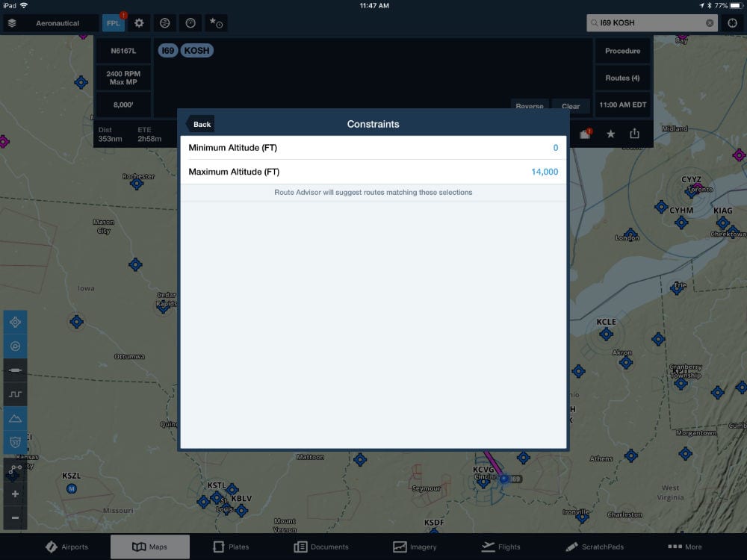Viewport: 747px width, 560px height.
Task: Tap the share icon in the flight plan panel
Action: [636, 132]
